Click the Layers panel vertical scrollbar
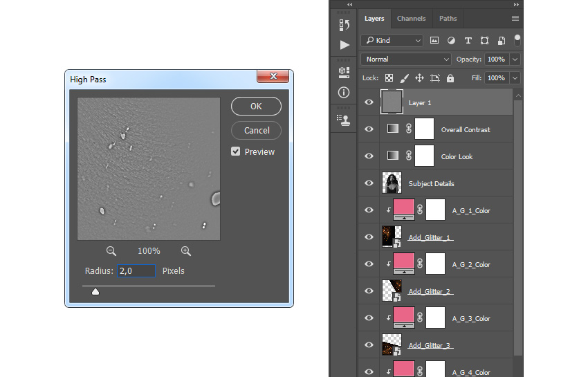The image size is (588, 377). click(518, 228)
